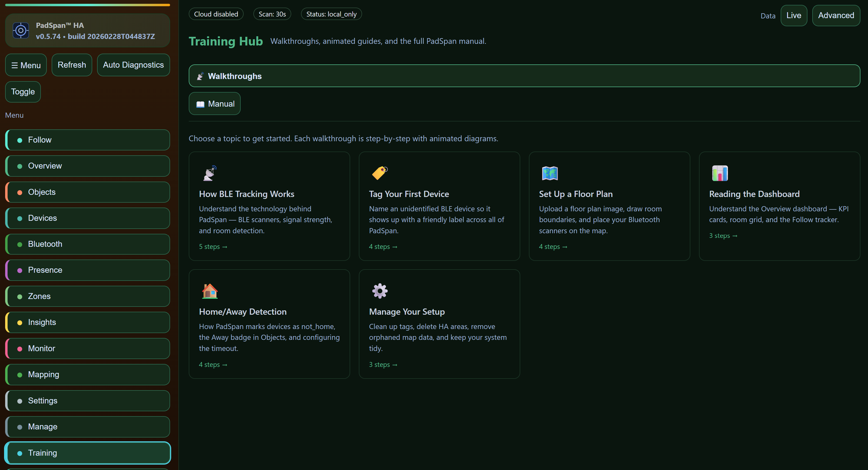Open the Walkthroughs tab
Viewport: 868px width, 470px height.
(x=524, y=76)
